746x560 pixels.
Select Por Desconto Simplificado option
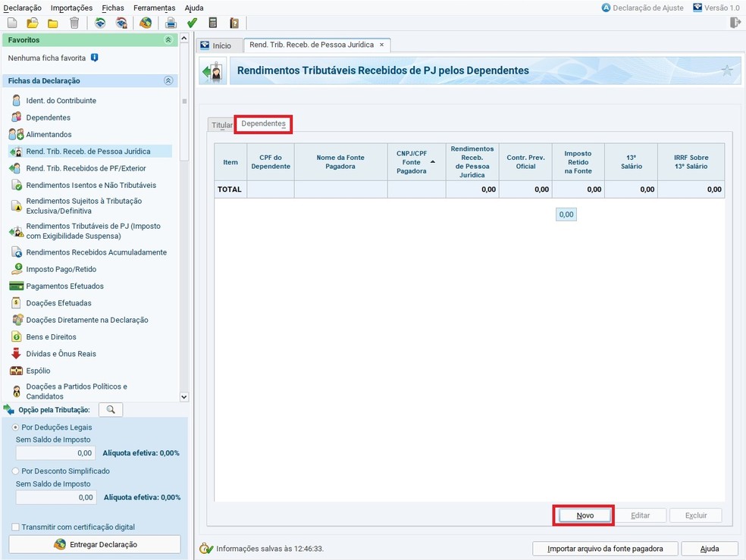pyautogui.click(x=16, y=471)
